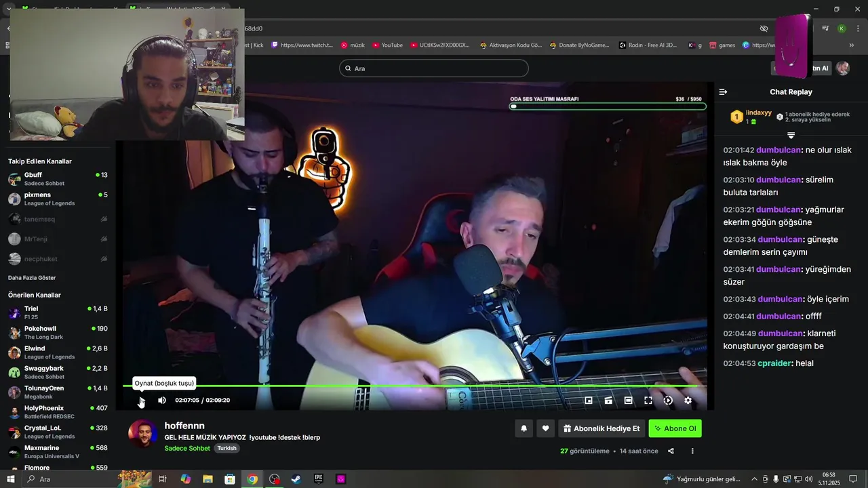Open the Rodin - Free AI 3D bookmark
The height and width of the screenshot is (488, 868).
tap(648, 45)
